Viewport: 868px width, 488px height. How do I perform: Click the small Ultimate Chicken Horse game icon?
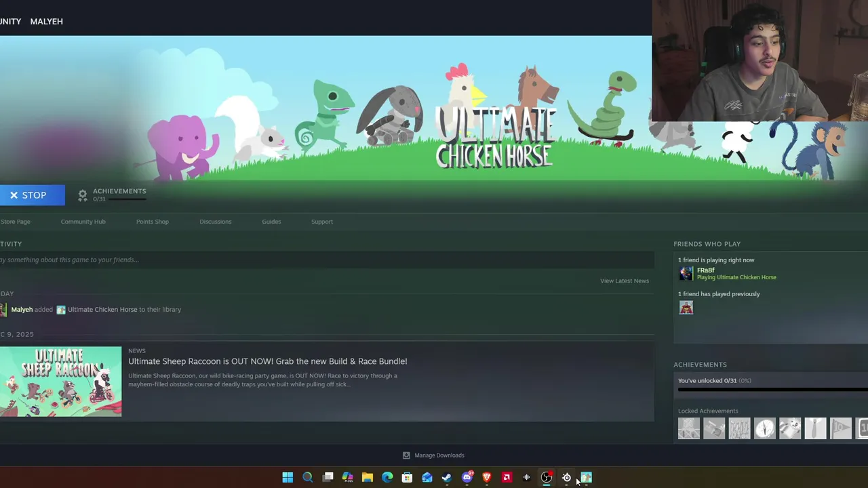pos(61,310)
